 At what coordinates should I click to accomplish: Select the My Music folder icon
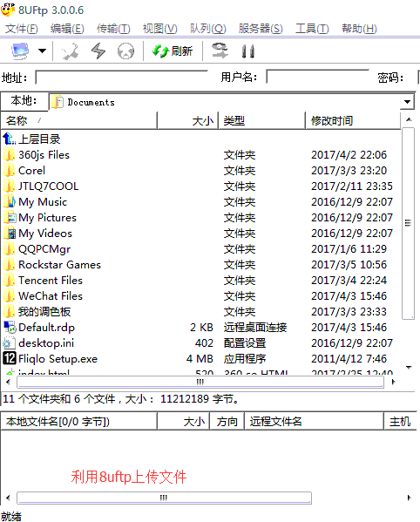pos(10,202)
